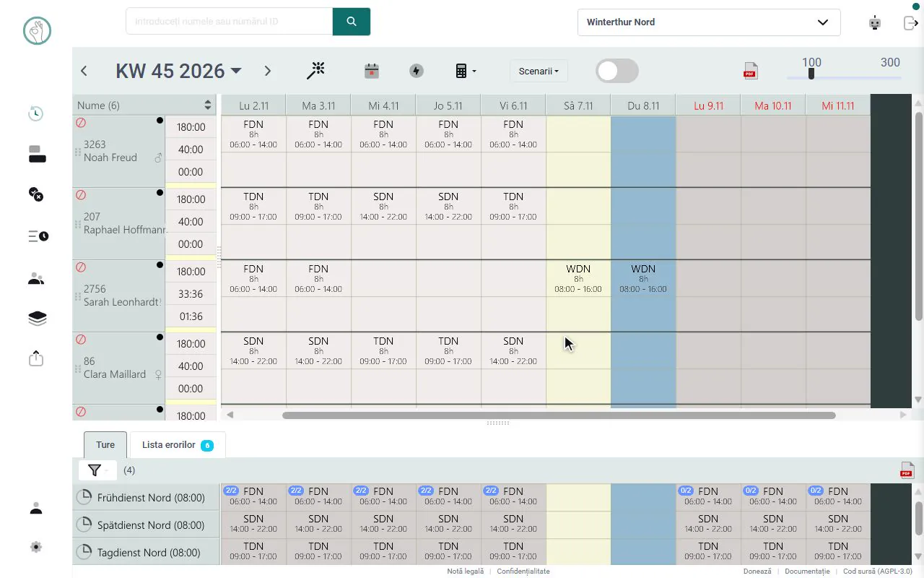Open the card layout sidebar icon
924x578 pixels.
pos(37,154)
